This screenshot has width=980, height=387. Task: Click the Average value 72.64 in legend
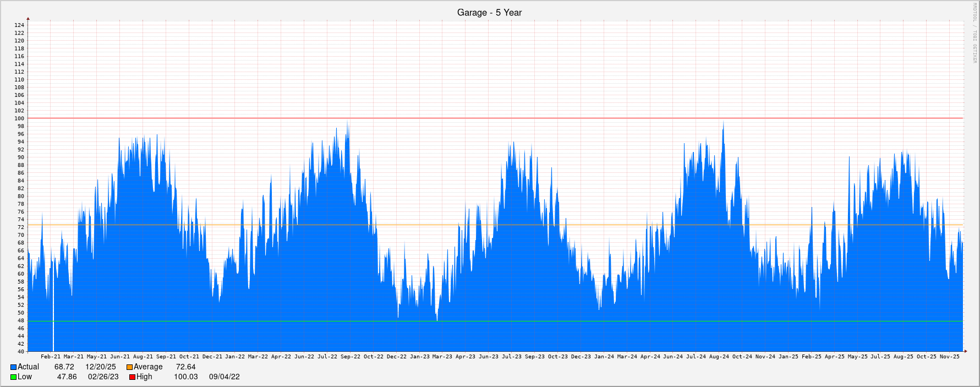[185, 367]
